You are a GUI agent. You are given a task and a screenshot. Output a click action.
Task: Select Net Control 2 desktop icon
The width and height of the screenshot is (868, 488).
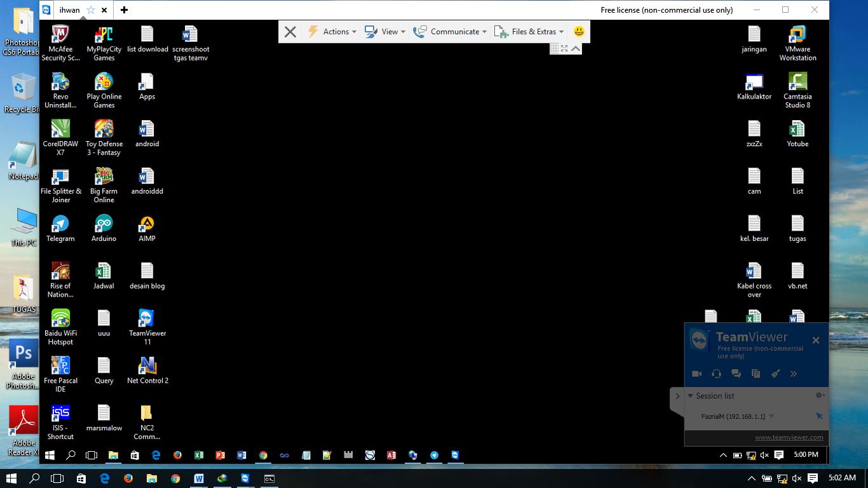147,370
